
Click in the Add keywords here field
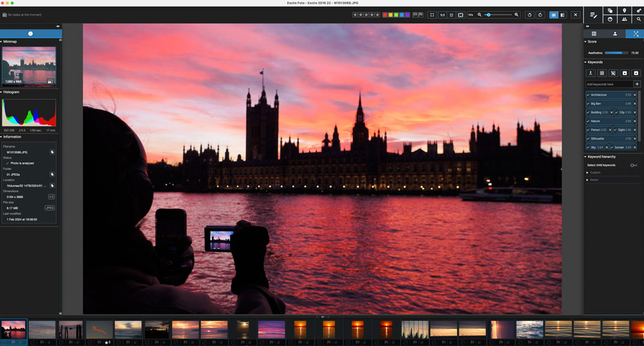click(x=609, y=84)
